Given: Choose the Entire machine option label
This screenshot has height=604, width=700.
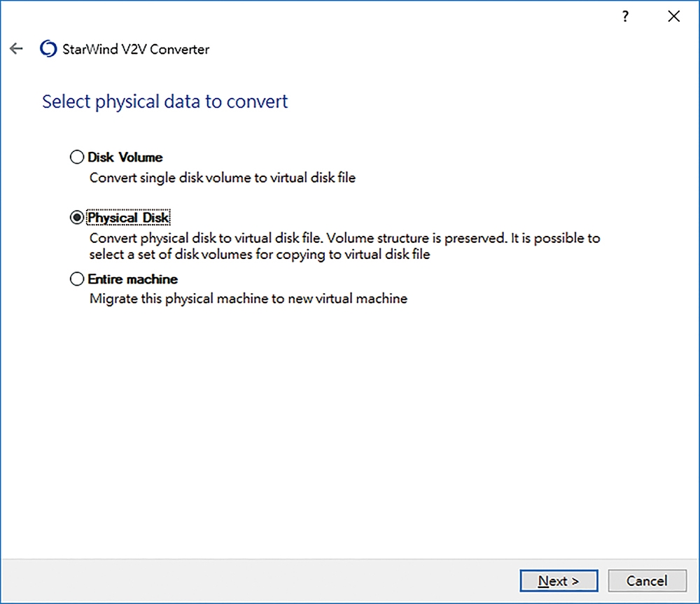Looking at the screenshot, I should 132,279.
